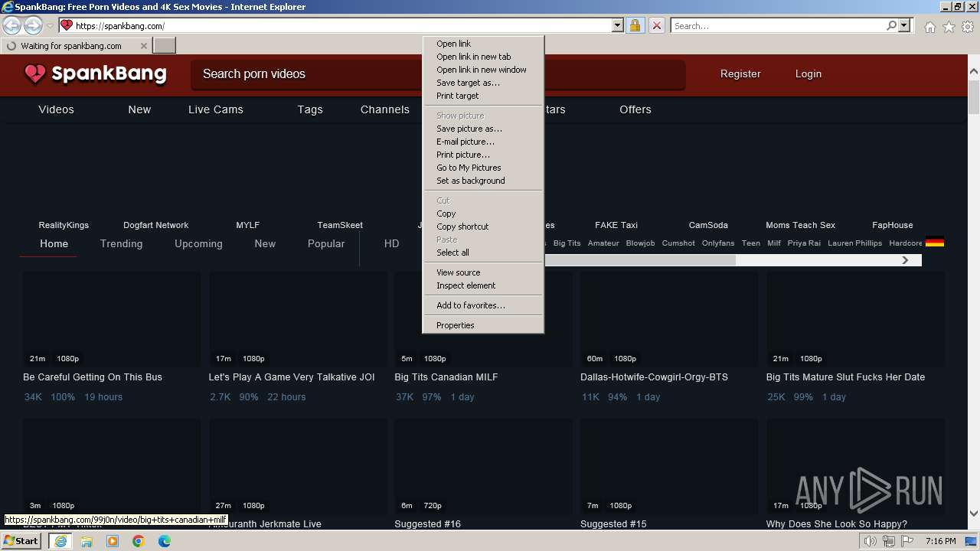Image resolution: width=980 pixels, height=551 pixels.
Task: Launch Edge from the taskbar
Action: pyautogui.click(x=165, y=541)
